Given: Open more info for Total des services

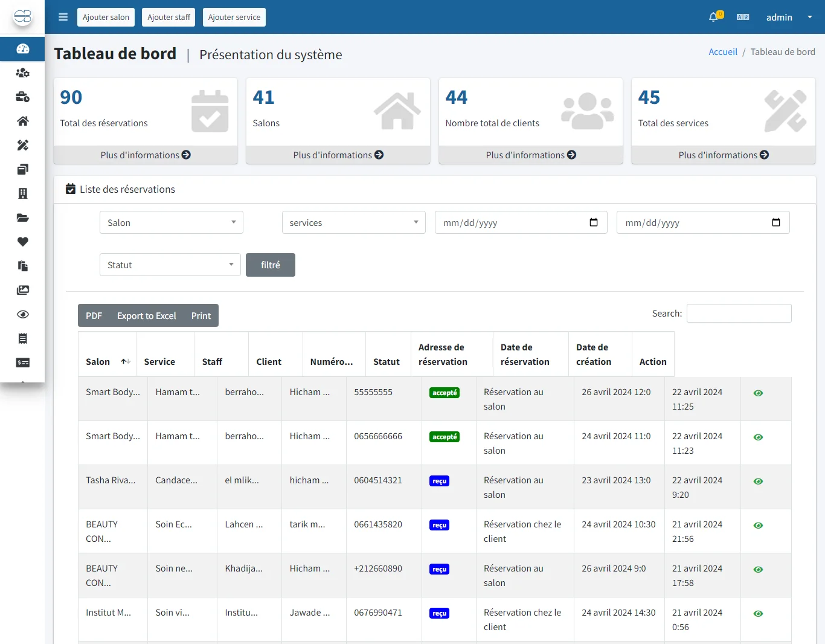Looking at the screenshot, I should (x=724, y=155).
